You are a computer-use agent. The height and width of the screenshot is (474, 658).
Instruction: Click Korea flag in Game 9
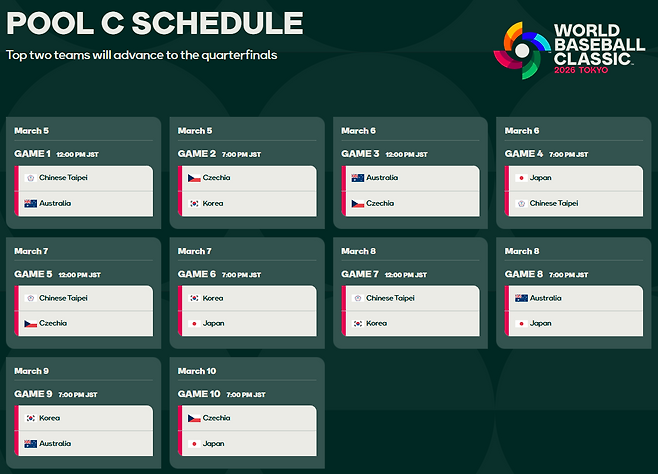[x=30, y=418]
